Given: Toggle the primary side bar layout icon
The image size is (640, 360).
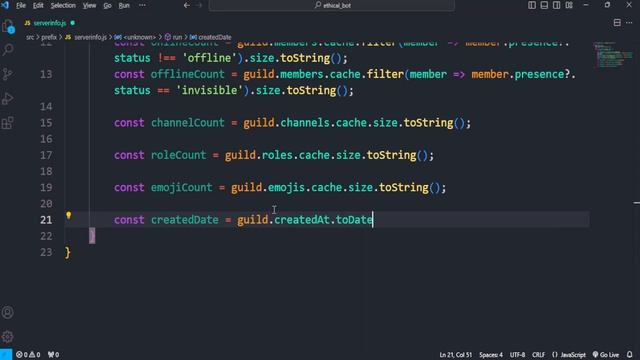Looking at the screenshot, I should (x=532, y=5).
